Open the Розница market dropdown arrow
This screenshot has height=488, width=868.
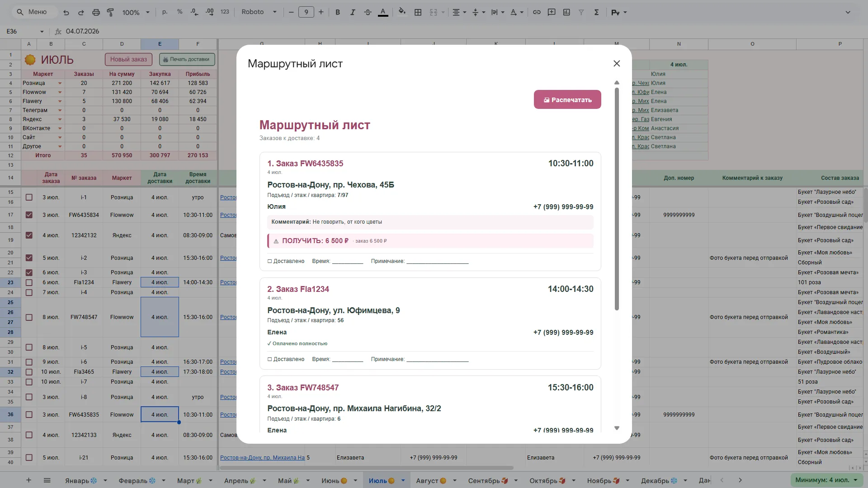click(x=60, y=83)
